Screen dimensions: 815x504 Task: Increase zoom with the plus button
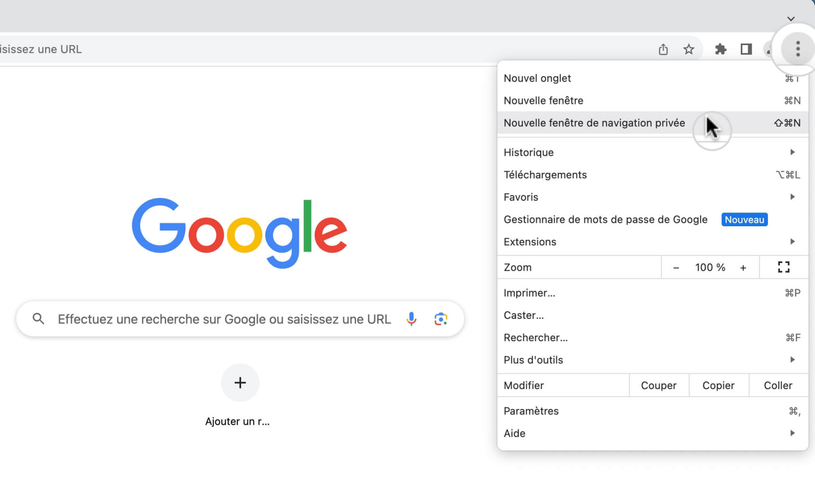[x=743, y=268]
